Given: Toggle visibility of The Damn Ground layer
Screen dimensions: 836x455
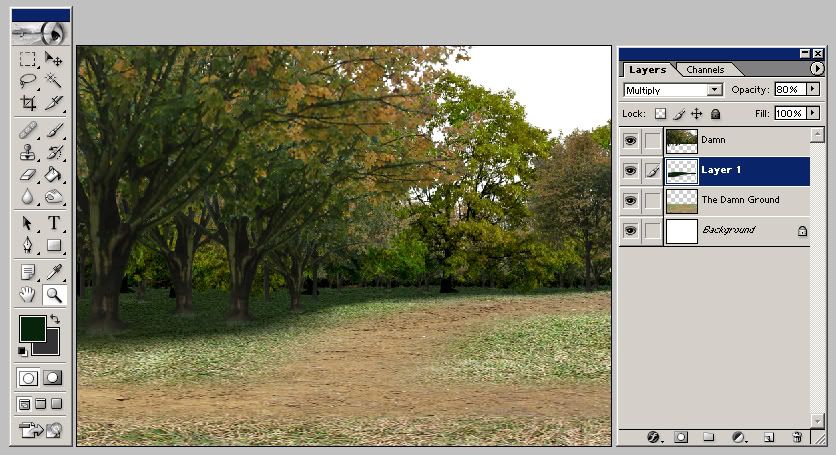Looking at the screenshot, I should [630, 201].
